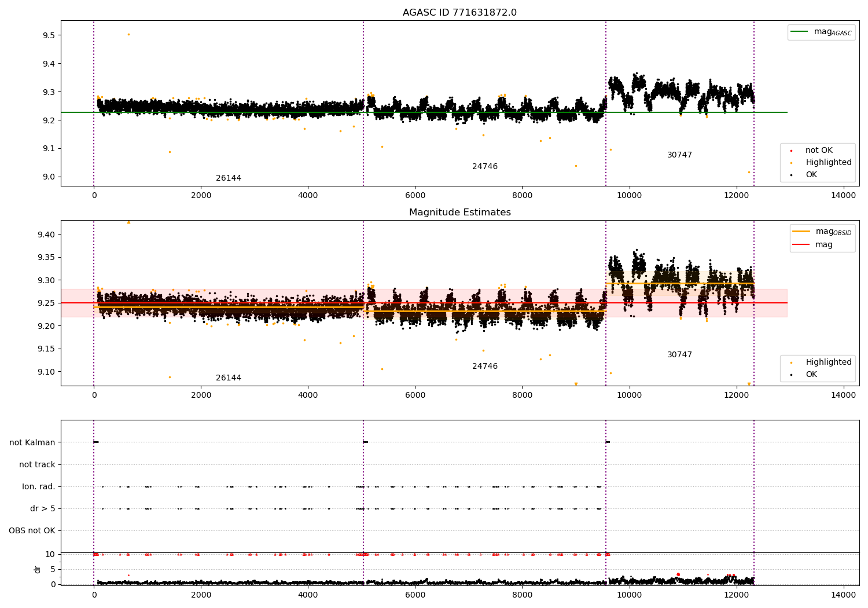This screenshot has height=608, width=868.
Task: Click the 9.4 y-axis tick in top plot
Action: [49, 64]
